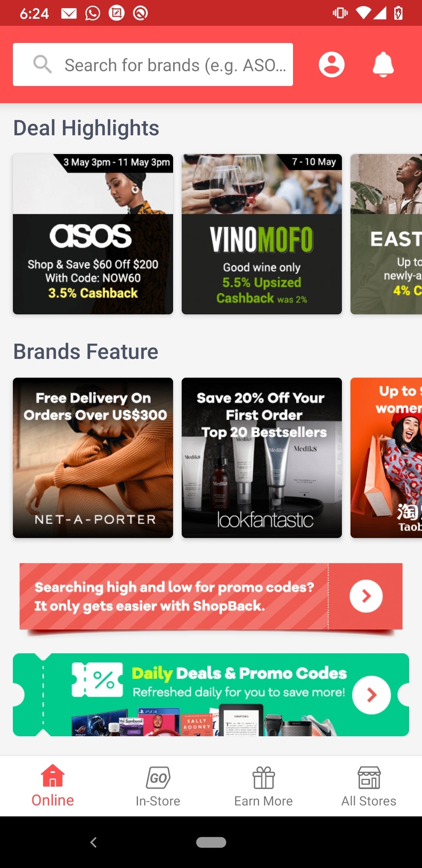
Task: Open the In-Store GO icon
Action: pyautogui.click(x=158, y=777)
